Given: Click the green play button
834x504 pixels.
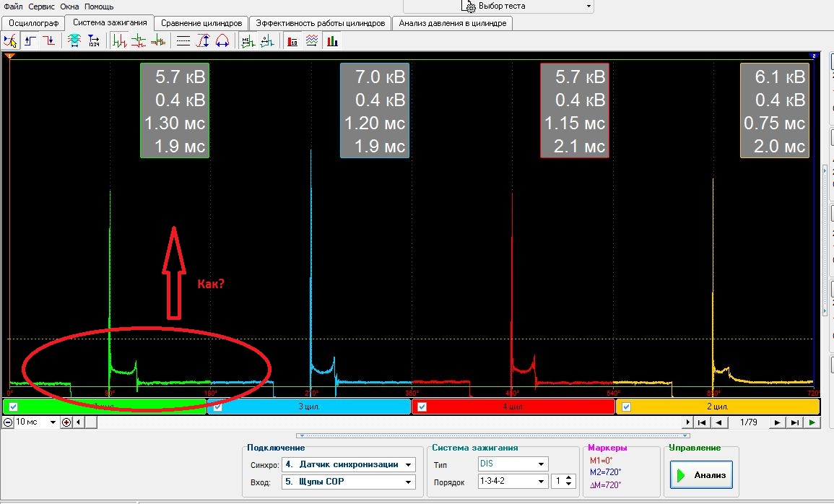Looking at the screenshot, I should (x=812, y=422).
